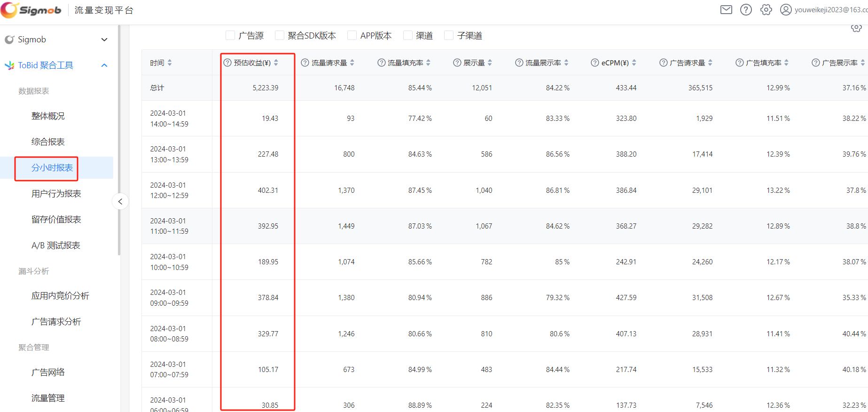Check the 聚合SDK版本 checkbox

[x=280, y=36]
